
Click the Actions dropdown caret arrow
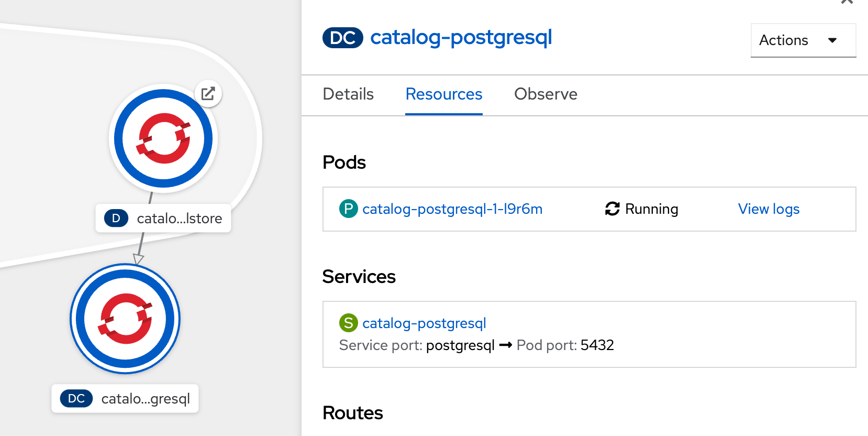(832, 40)
